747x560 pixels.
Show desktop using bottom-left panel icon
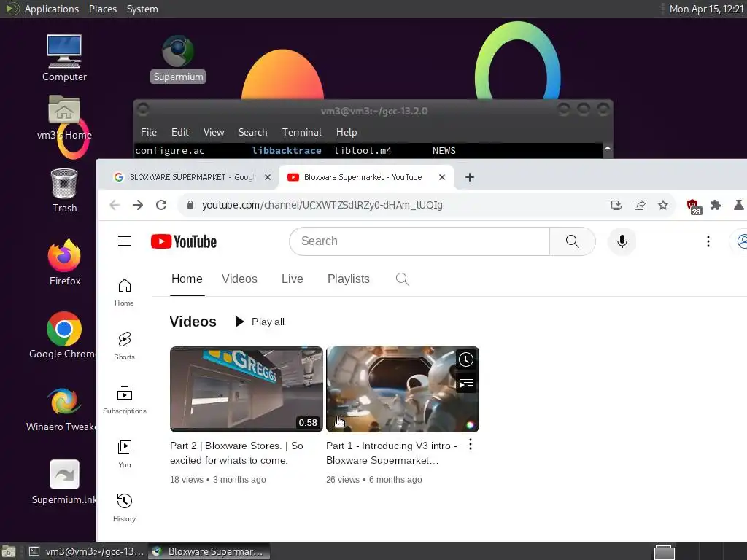coord(8,551)
